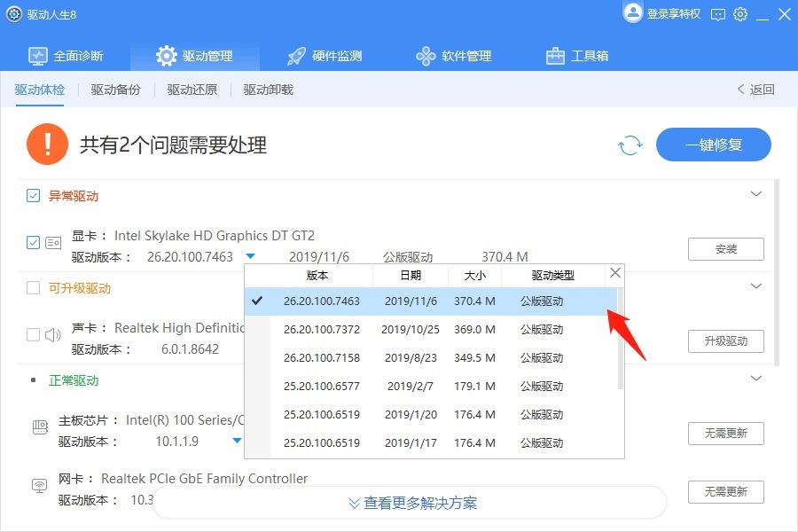Expand the 可升级驱动 section chevron
The width and height of the screenshot is (798, 532).
tap(756, 286)
